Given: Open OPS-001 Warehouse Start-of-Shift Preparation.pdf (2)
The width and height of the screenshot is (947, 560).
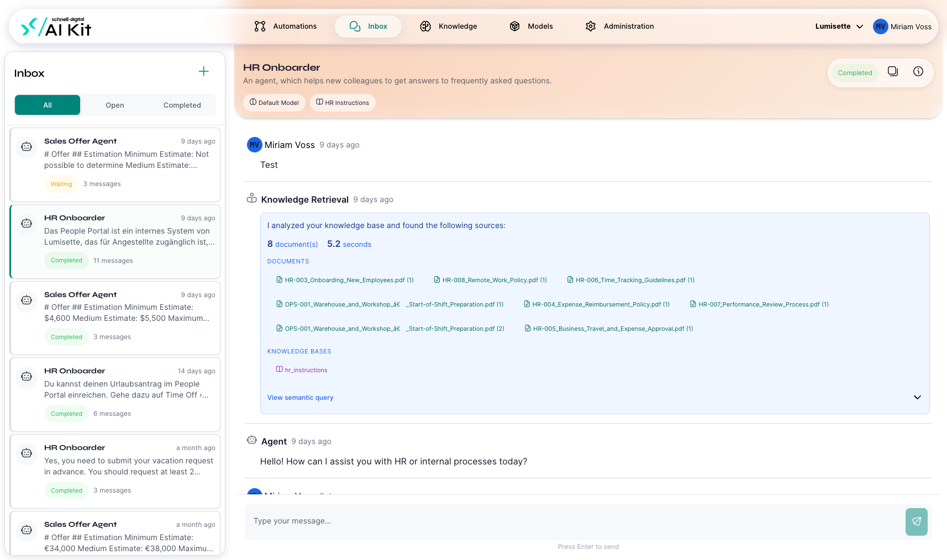Looking at the screenshot, I should (x=391, y=329).
